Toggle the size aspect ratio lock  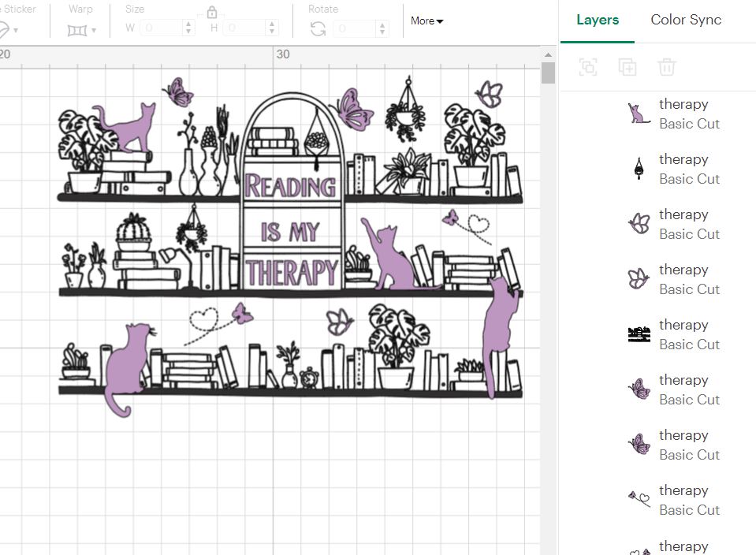[x=211, y=13]
